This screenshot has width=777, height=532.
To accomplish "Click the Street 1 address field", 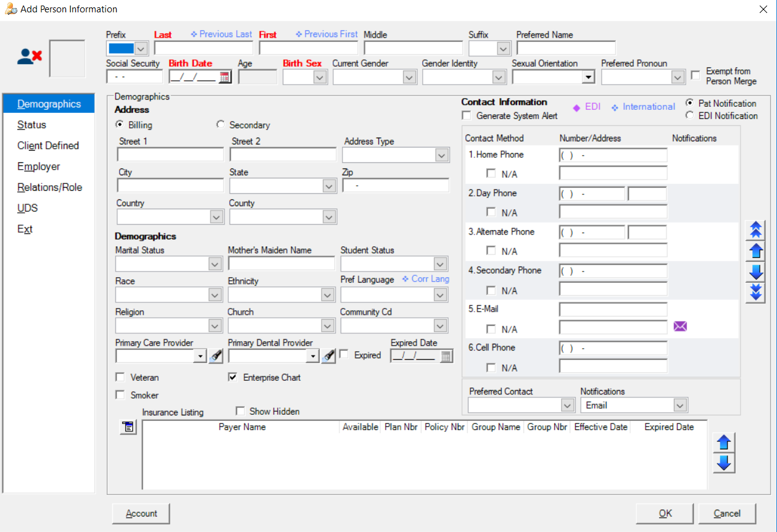I will click(170, 154).
